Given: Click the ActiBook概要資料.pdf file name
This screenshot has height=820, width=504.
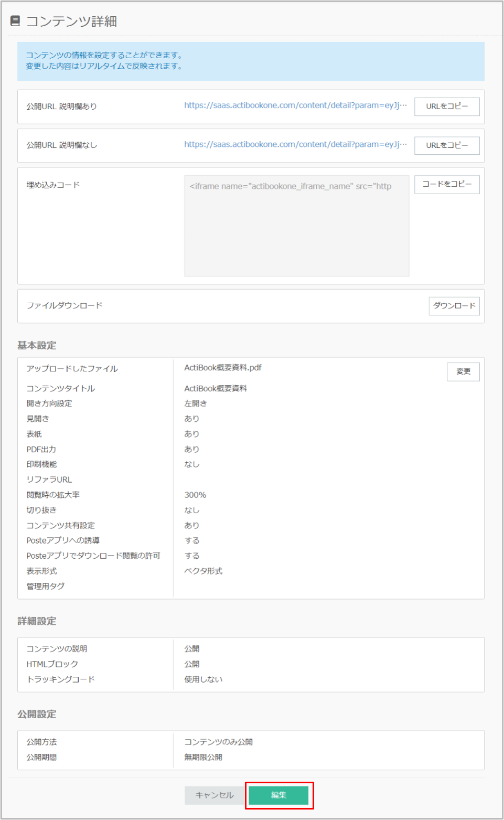Looking at the screenshot, I should 222,368.
